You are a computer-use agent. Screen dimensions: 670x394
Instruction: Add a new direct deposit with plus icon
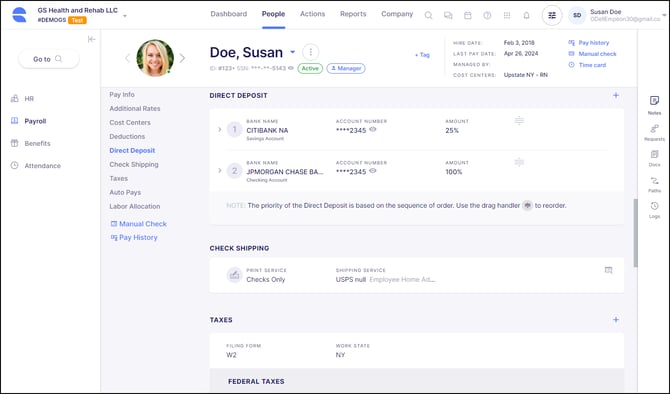coord(616,95)
